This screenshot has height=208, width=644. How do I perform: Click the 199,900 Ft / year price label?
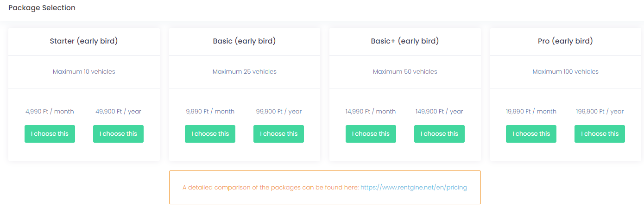pyautogui.click(x=600, y=112)
